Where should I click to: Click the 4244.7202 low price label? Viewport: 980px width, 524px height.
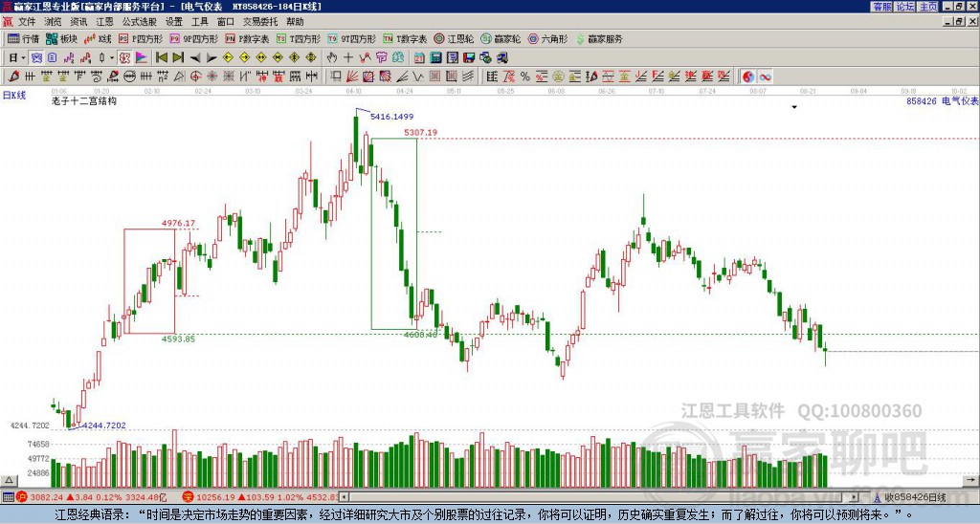pyautogui.click(x=103, y=426)
